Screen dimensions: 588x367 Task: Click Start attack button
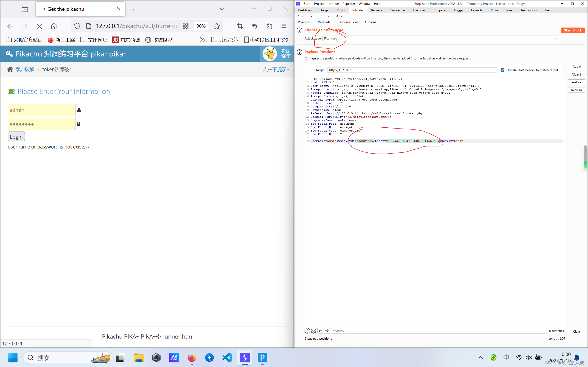coord(573,30)
